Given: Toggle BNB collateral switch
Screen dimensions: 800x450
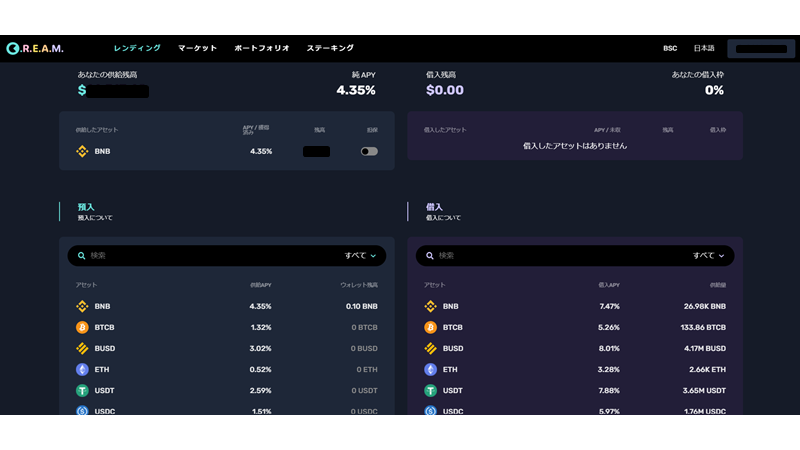Looking at the screenshot, I should (x=369, y=152).
